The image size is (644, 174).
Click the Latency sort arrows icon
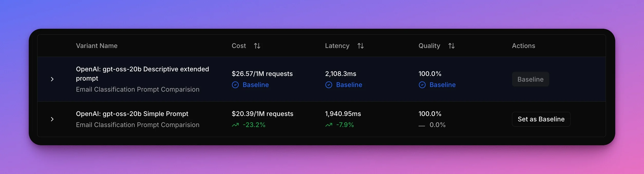click(361, 46)
